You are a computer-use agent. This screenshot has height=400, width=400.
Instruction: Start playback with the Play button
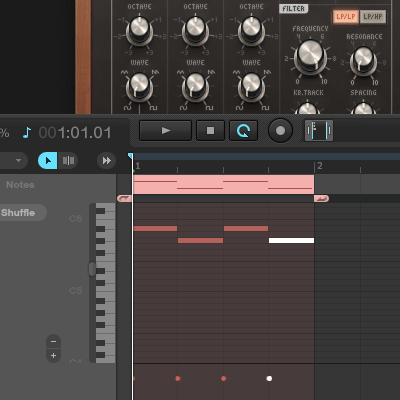pos(165,131)
